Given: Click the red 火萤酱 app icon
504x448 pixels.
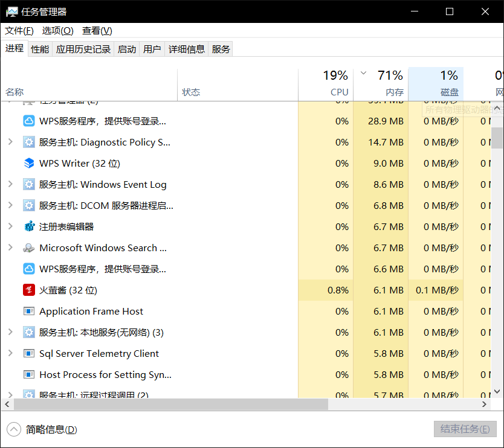Looking at the screenshot, I should (x=29, y=290).
